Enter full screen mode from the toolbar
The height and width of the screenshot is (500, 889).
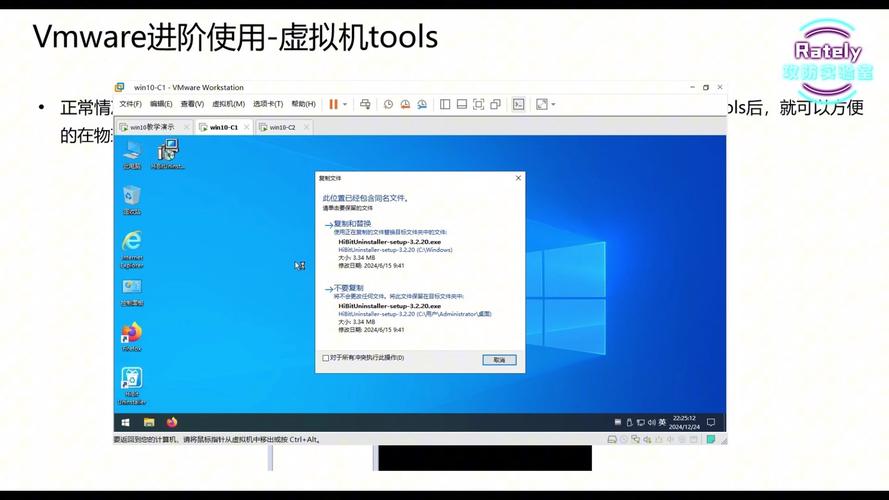(479, 104)
